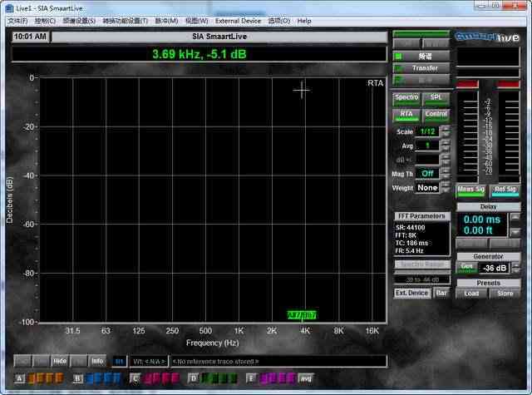Screen dimensions: 532x395
Task: Store a preset
Action: [505, 294]
